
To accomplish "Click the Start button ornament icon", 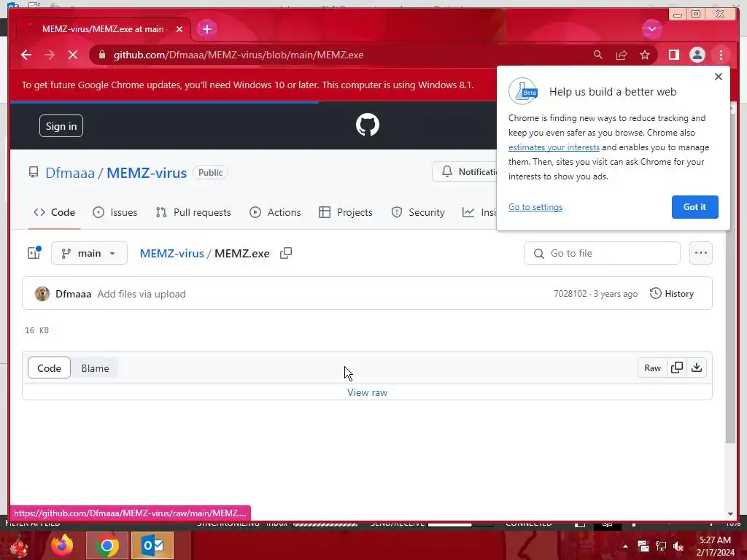I will [19, 546].
